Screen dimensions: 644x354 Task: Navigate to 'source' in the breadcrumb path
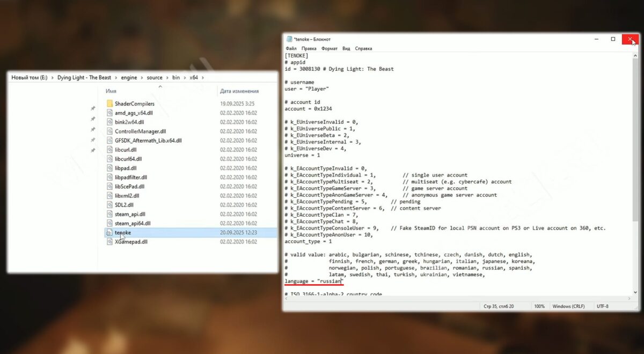pos(155,78)
